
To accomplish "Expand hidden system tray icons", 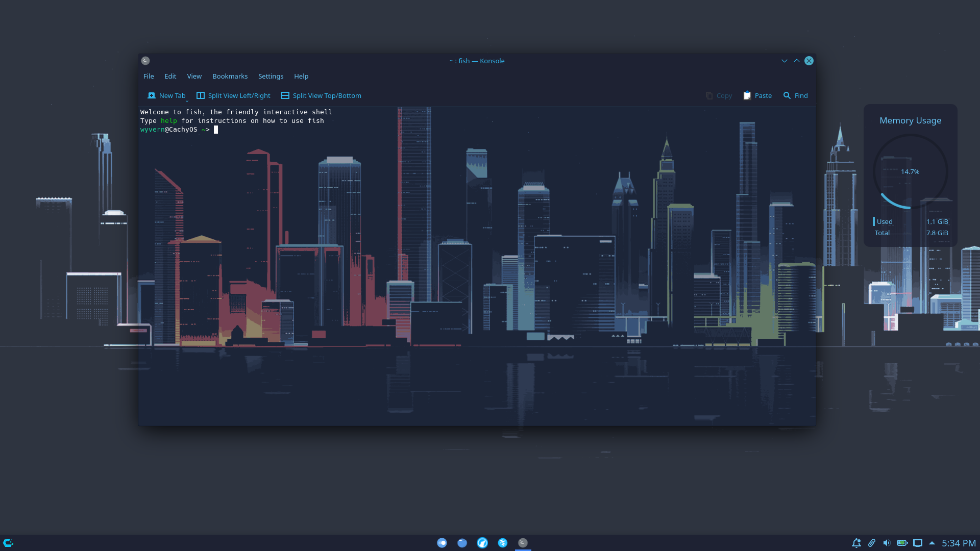I will click(x=933, y=543).
